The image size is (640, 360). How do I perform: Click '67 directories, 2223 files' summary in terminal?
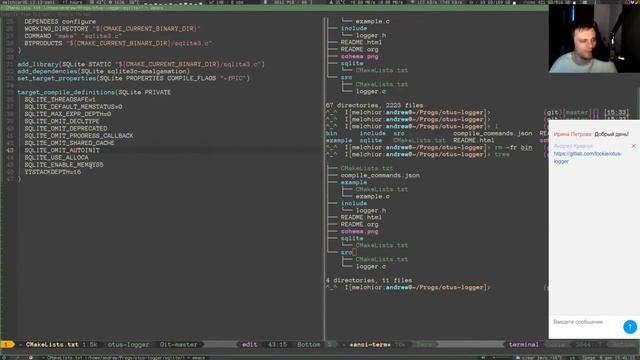(x=374, y=105)
